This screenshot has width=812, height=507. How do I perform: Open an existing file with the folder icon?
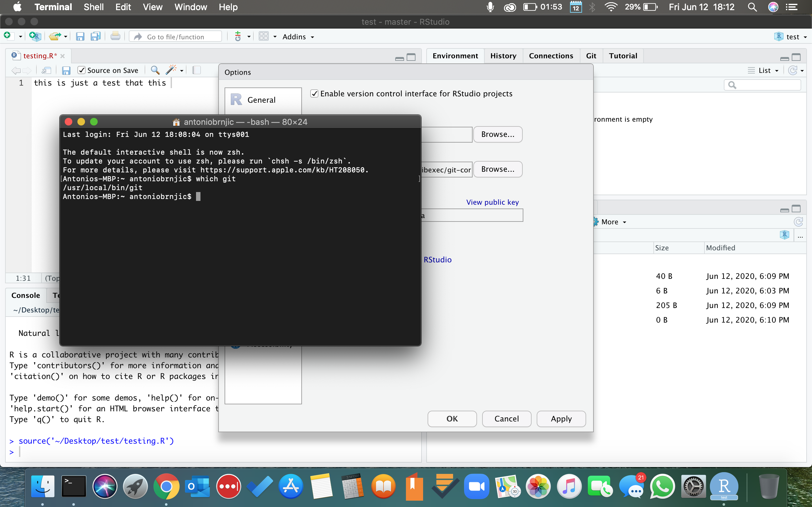(55, 36)
